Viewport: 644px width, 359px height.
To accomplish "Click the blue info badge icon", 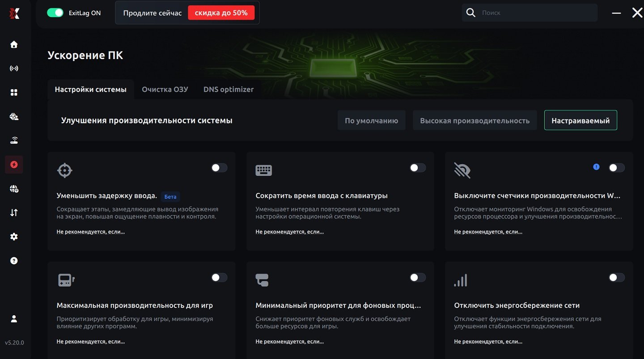I will (596, 167).
